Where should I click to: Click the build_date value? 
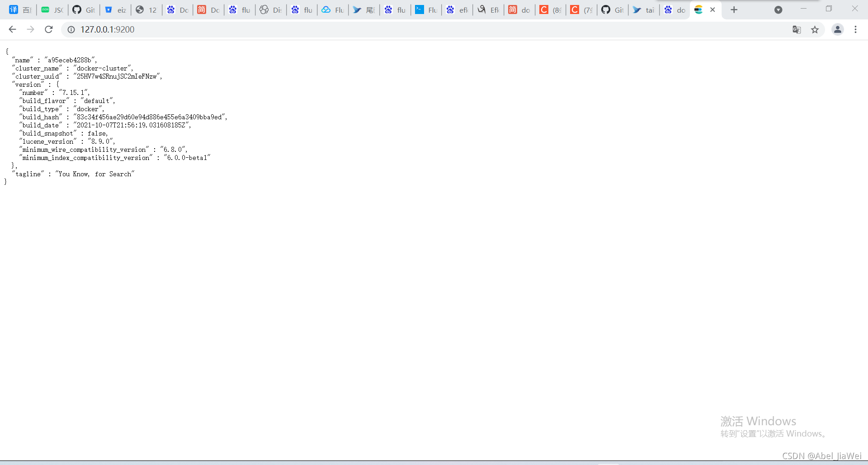pyautogui.click(x=132, y=125)
